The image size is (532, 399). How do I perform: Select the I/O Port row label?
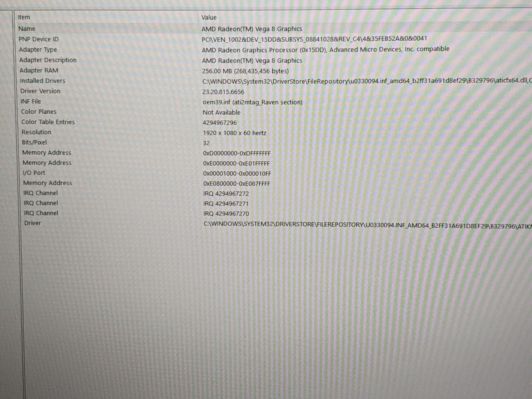(x=34, y=173)
